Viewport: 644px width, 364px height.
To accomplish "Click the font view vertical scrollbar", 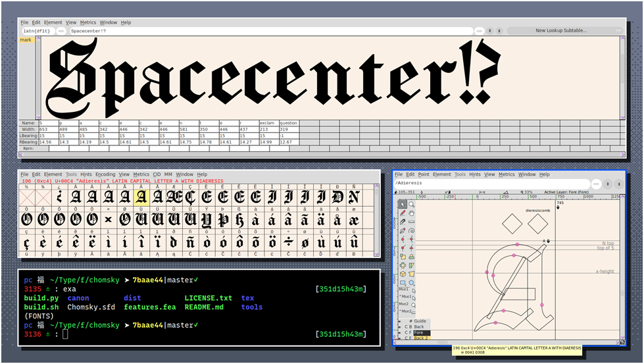I will [x=377, y=221].
